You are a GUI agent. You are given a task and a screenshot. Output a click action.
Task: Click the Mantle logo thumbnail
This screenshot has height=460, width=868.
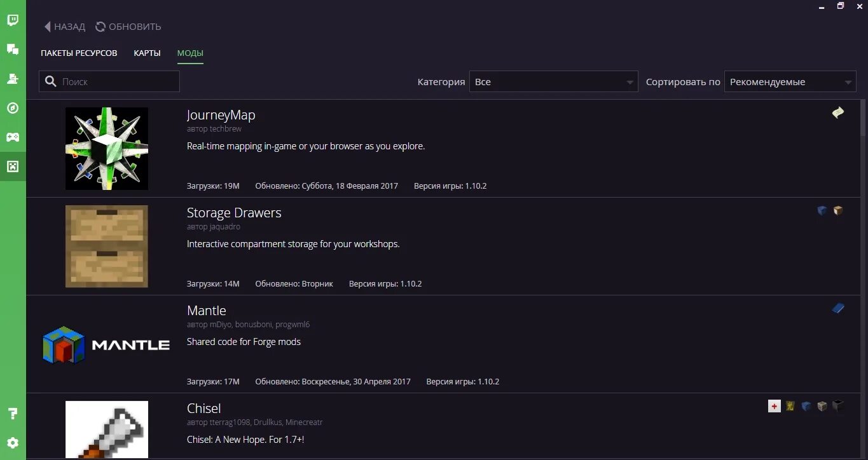coord(107,345)
